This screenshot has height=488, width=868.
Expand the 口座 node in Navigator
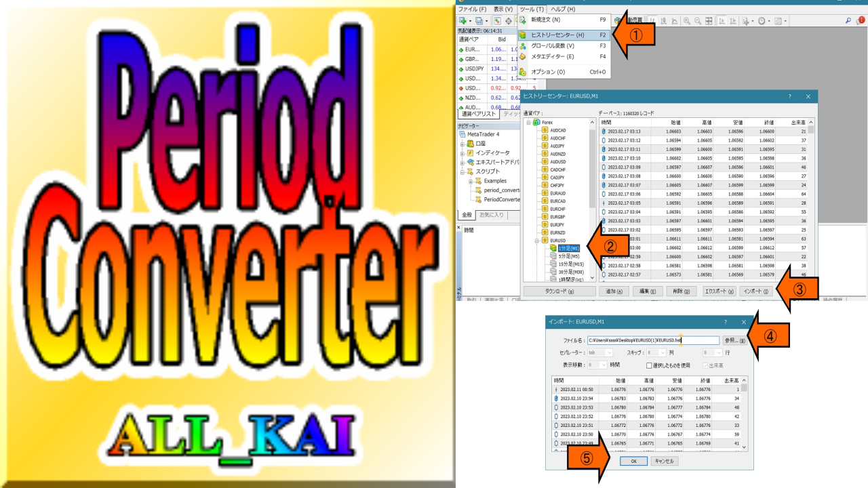[462, 144]
